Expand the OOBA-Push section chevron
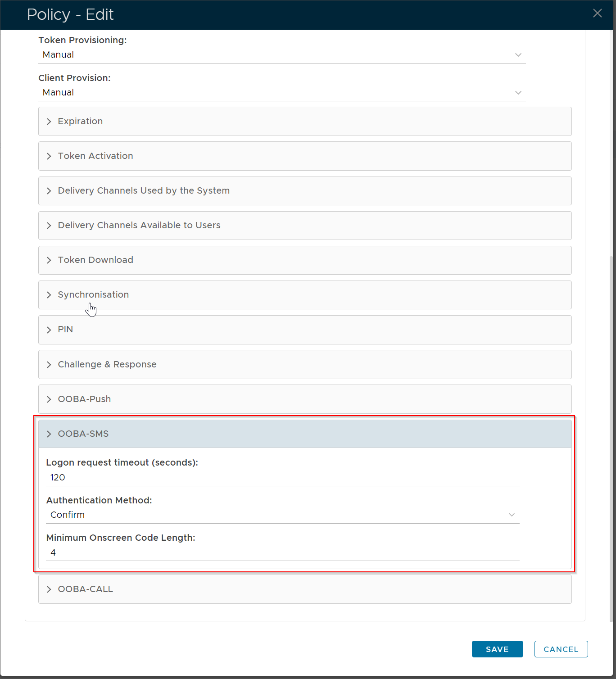This screenshot has width=616, height=679. click(x=49, y=399)
